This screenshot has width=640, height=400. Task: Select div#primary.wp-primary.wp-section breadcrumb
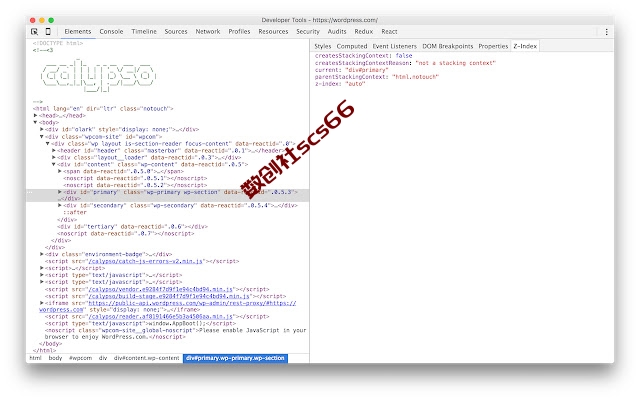pos(235,358)
